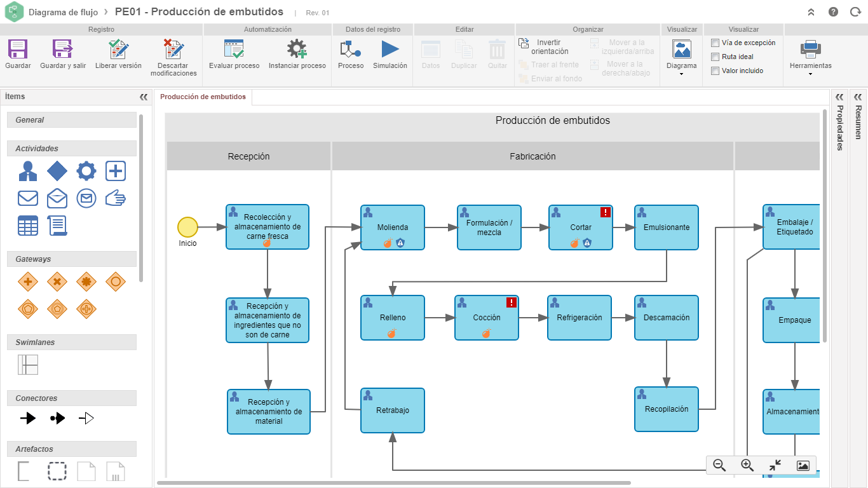The image size is (868, 488).
Task: Select exclusive X gateway icon
Action: 57,281
